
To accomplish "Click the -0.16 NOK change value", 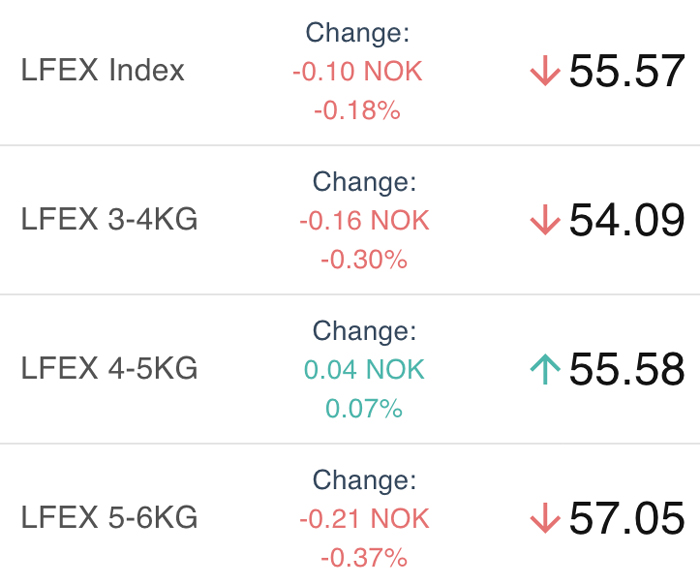I will click(364, 221).
